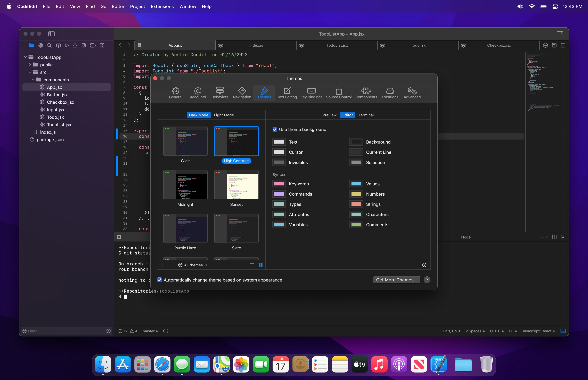Open the Extensions (puzzle piece) navigator
The width and height of the screenshot is (588, 380).
tap(93, 45)
